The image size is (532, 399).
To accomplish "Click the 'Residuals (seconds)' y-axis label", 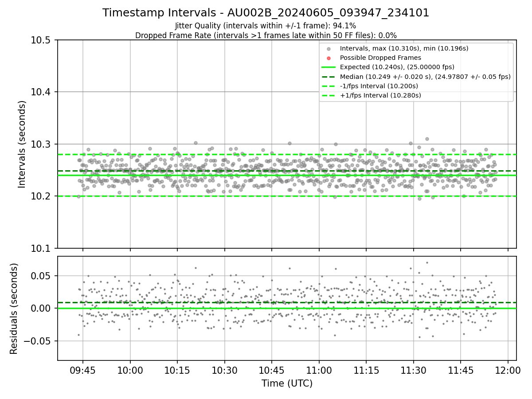I will [14, 309].
